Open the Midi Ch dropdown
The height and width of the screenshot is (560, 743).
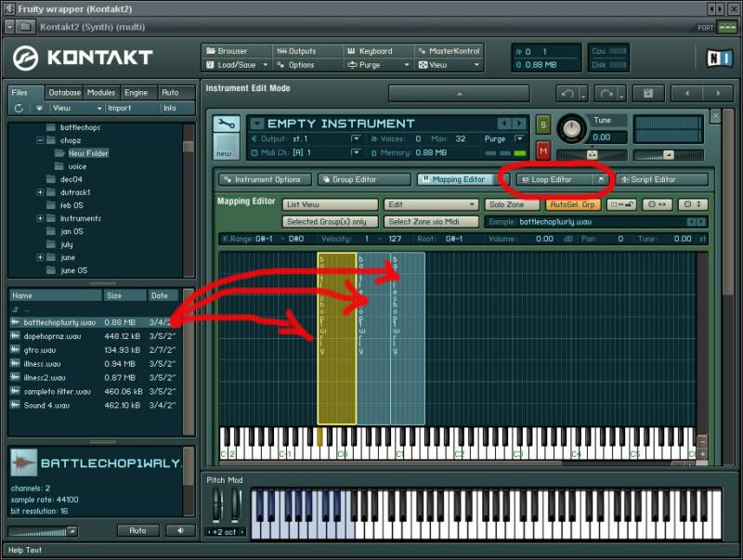coord(356,152)
